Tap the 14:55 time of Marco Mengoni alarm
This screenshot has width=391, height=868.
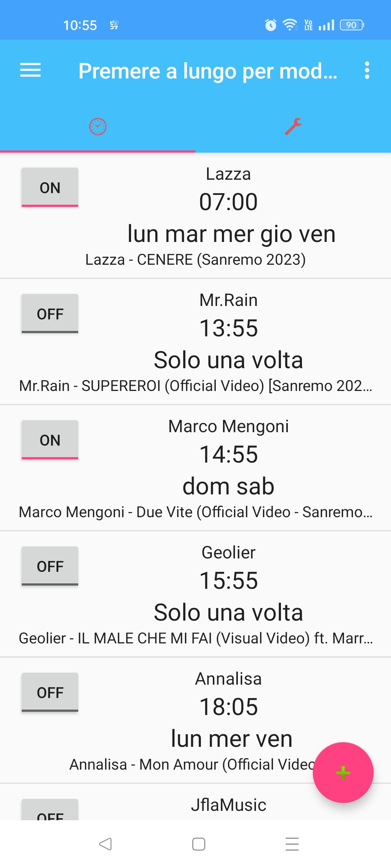click(x=228, y=454)
